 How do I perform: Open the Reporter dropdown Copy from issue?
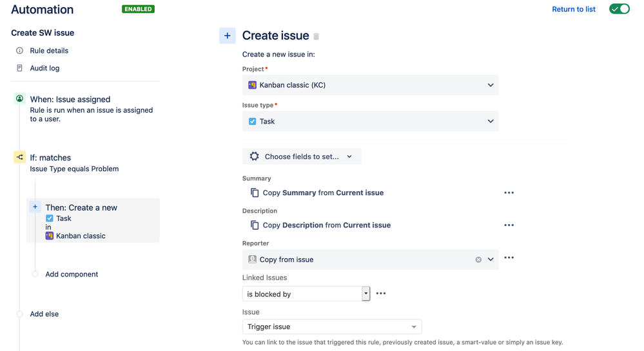[371, 260]
